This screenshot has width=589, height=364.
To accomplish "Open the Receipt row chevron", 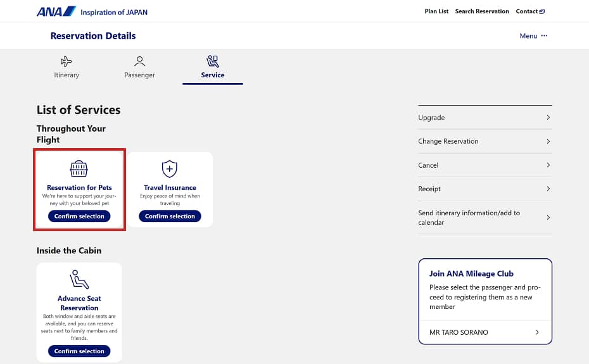I will point(548,189).
